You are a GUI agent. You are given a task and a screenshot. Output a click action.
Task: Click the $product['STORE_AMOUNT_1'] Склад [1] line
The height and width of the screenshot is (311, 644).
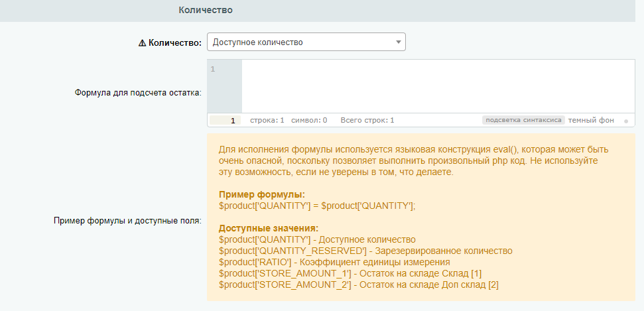(350, 273)
